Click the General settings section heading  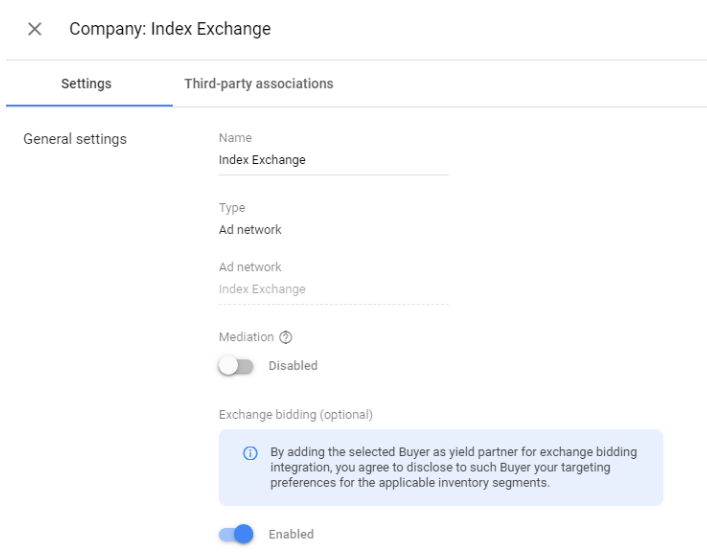coord(75,139)
